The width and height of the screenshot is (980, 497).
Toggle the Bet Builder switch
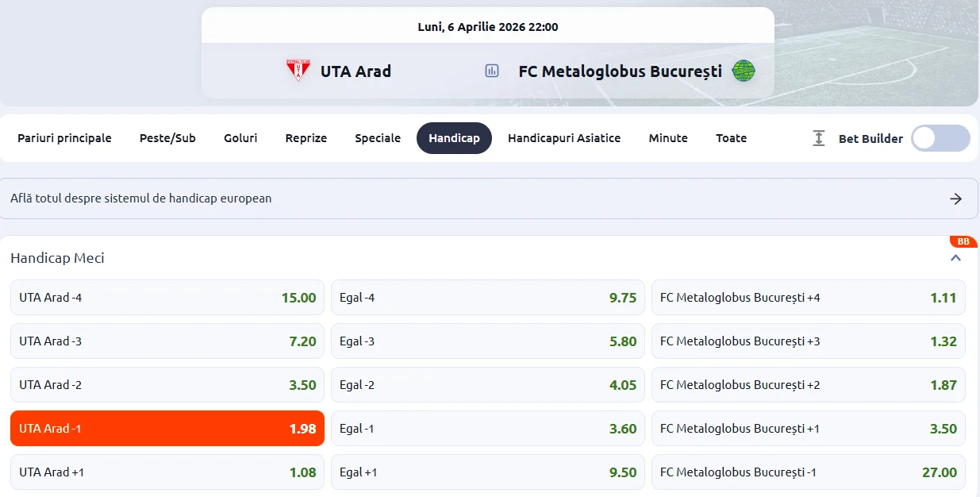[940, 138]
